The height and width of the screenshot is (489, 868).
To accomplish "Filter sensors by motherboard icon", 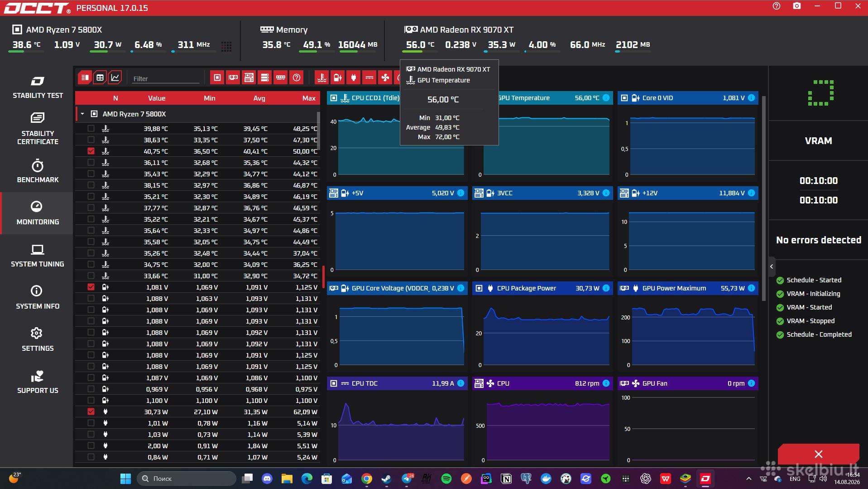I will click(249, 77).
